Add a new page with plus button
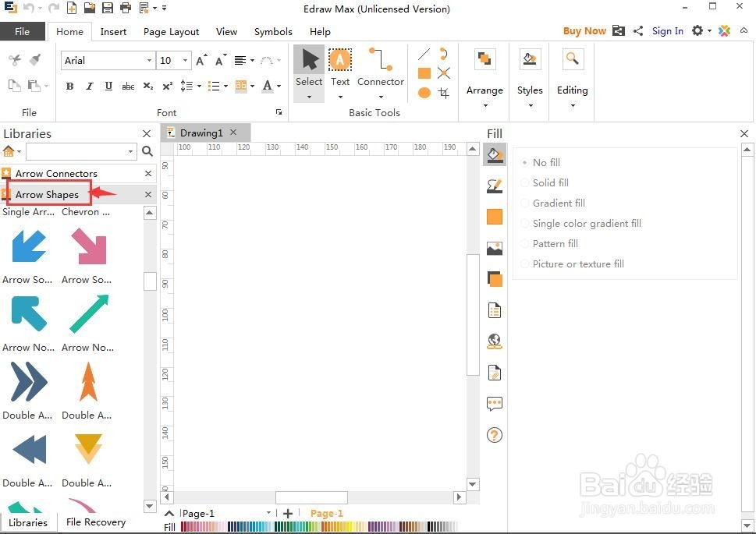This screenshot has height=534, width=756. [x=288, y=513]
